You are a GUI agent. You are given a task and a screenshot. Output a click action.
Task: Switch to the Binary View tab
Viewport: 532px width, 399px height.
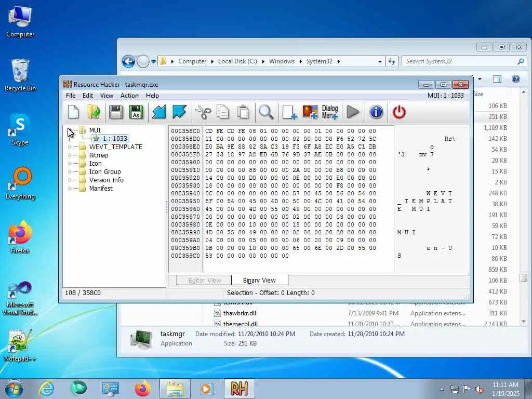click(x=260, y=280)
